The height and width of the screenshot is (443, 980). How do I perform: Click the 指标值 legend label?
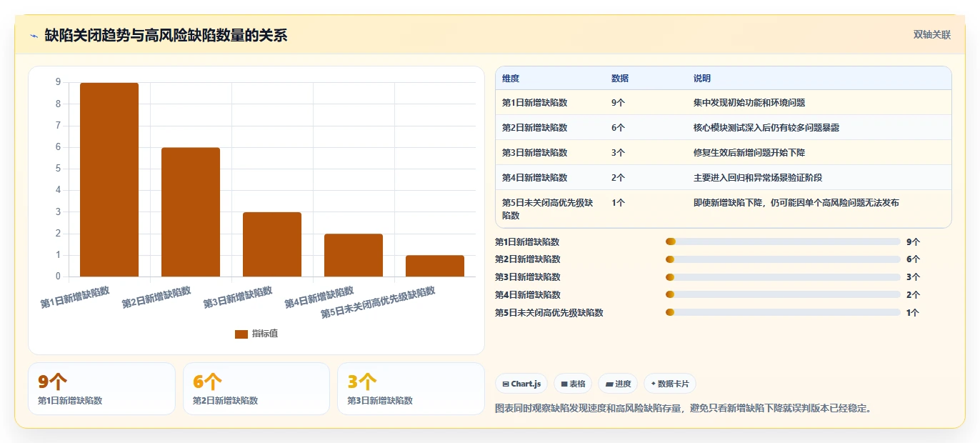point(265,334)
